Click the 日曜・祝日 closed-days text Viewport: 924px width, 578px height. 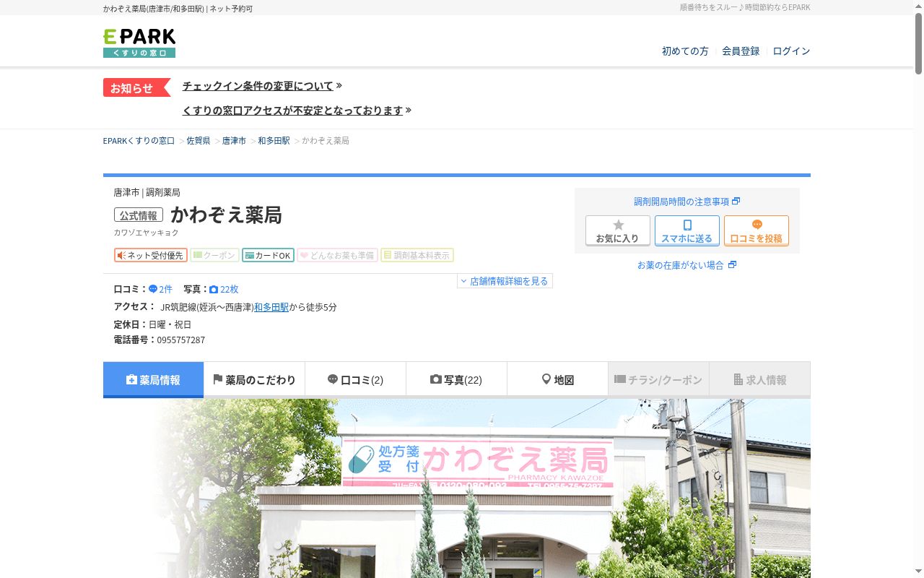point(170,324)
